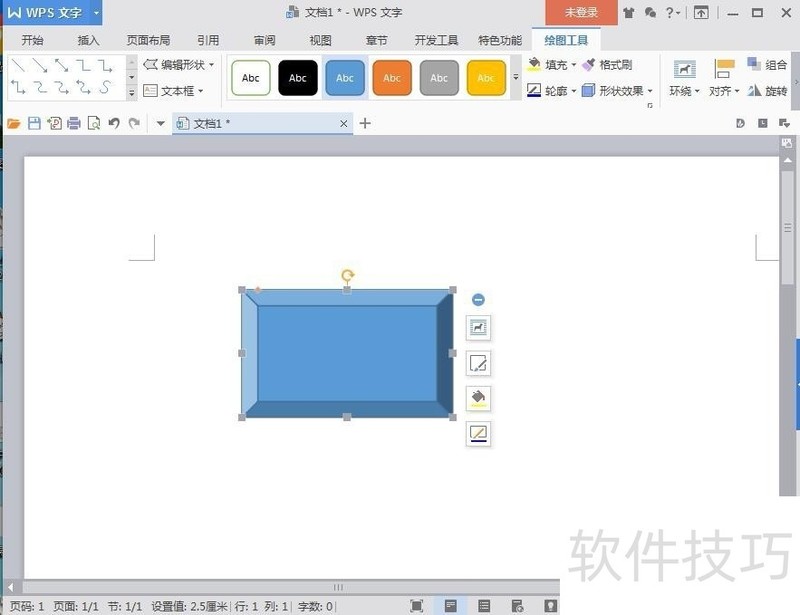Click the floating shape style pencil icon
Viewport: 800px width, 615px height.
pos(478,363)
